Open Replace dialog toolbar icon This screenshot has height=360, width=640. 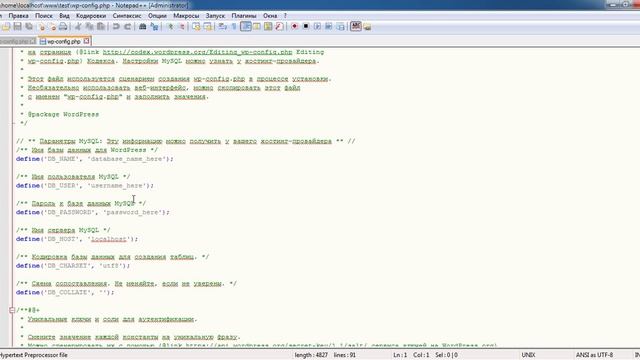coord(154,27)
